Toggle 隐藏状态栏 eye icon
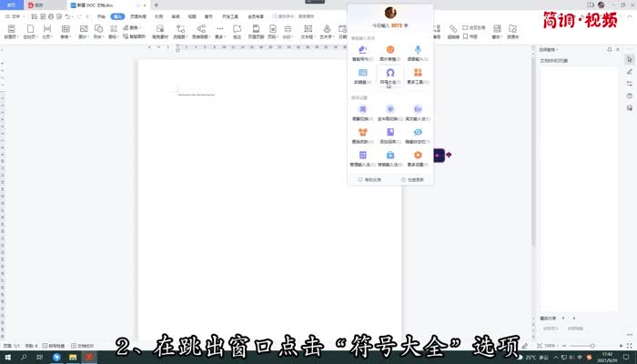 [418, 134]
